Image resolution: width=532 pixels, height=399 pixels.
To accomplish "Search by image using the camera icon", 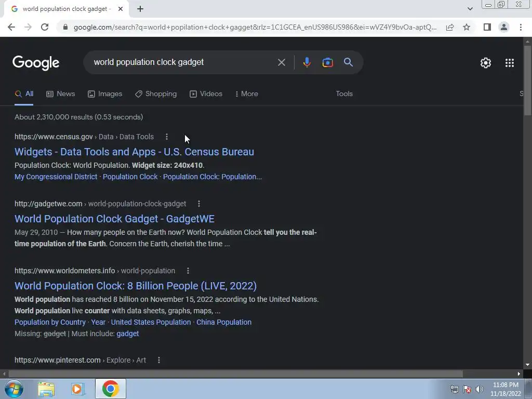I will point(327,62).
